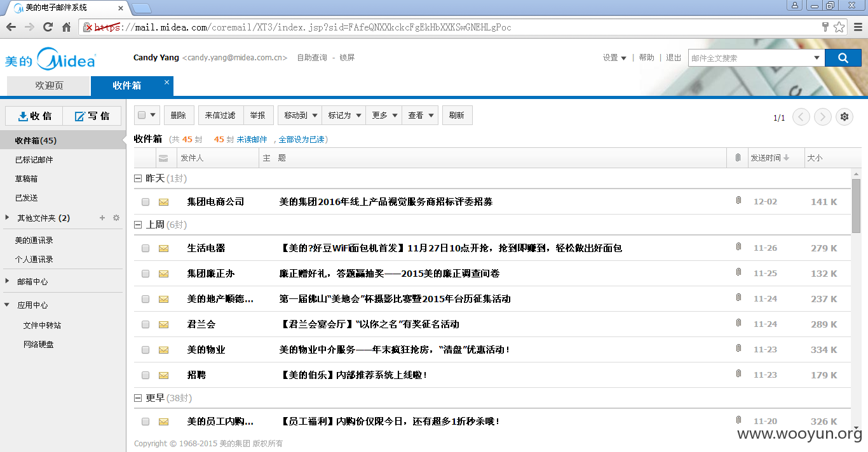Viewport: 868px width, 452px height.
Task: Click paperclip icon on 美的物业 mail row
Action: tap(738, 349)
